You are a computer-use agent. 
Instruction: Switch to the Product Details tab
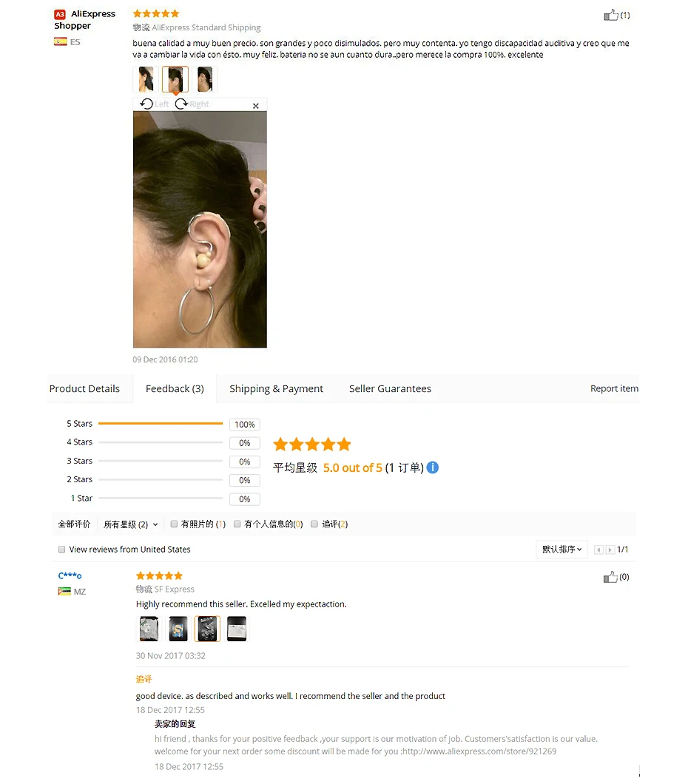[x=84, y=388]
